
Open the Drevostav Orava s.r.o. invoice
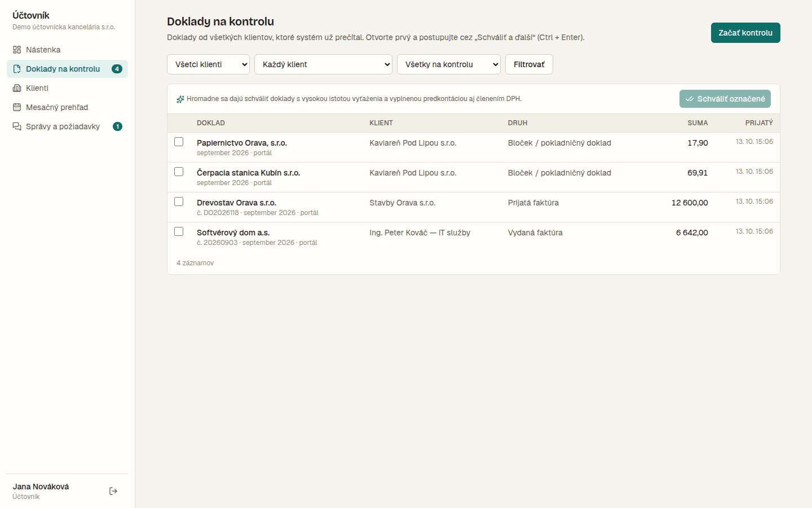coord(236,203)
